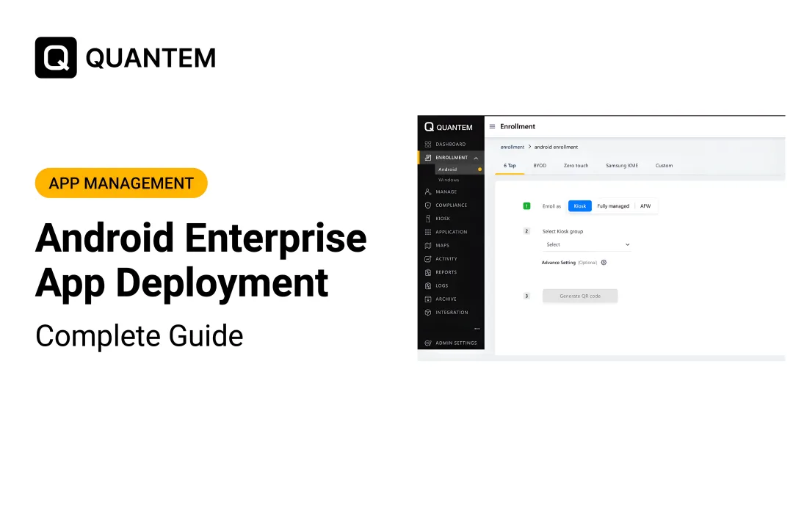Open Reports via its clipboard icon
Image resolution: width=793 pixels, height=532 pixels.
428,272
